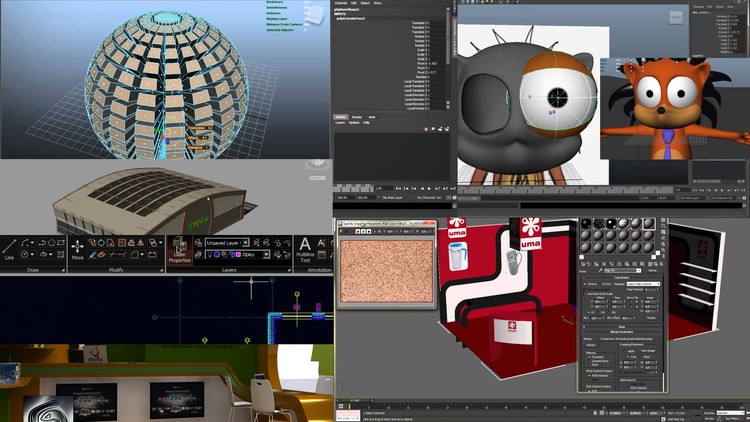Open Layer Properties manager

coord(179,250)
